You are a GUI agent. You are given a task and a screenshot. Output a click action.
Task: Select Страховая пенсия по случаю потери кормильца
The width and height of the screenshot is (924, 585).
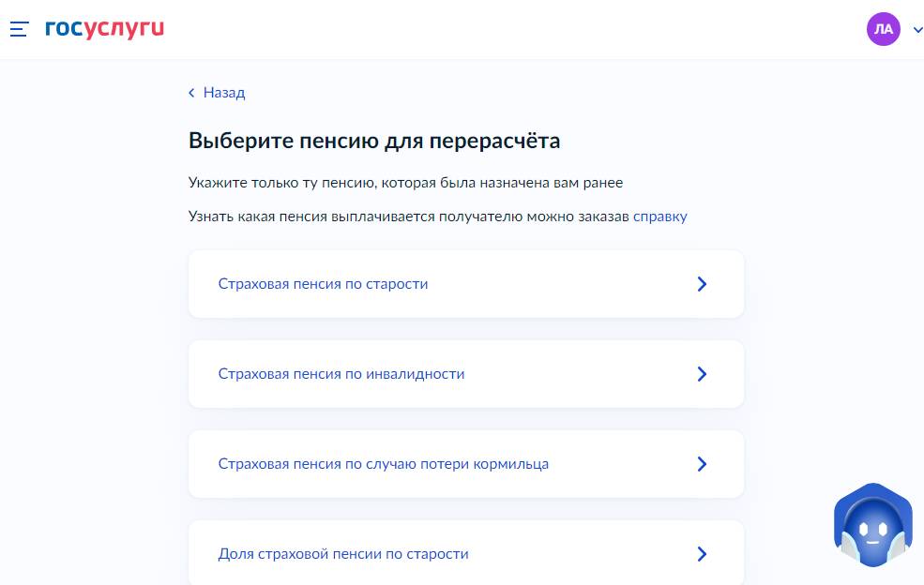tap(466, 464)
